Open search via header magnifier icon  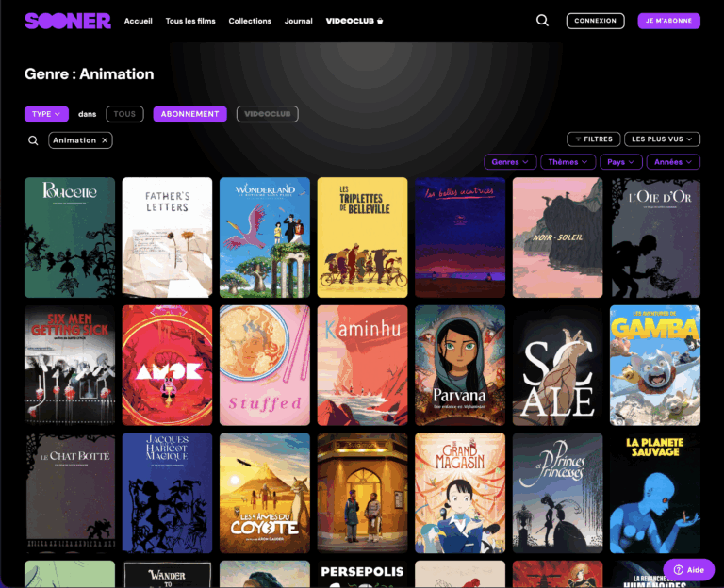[542, 21]
